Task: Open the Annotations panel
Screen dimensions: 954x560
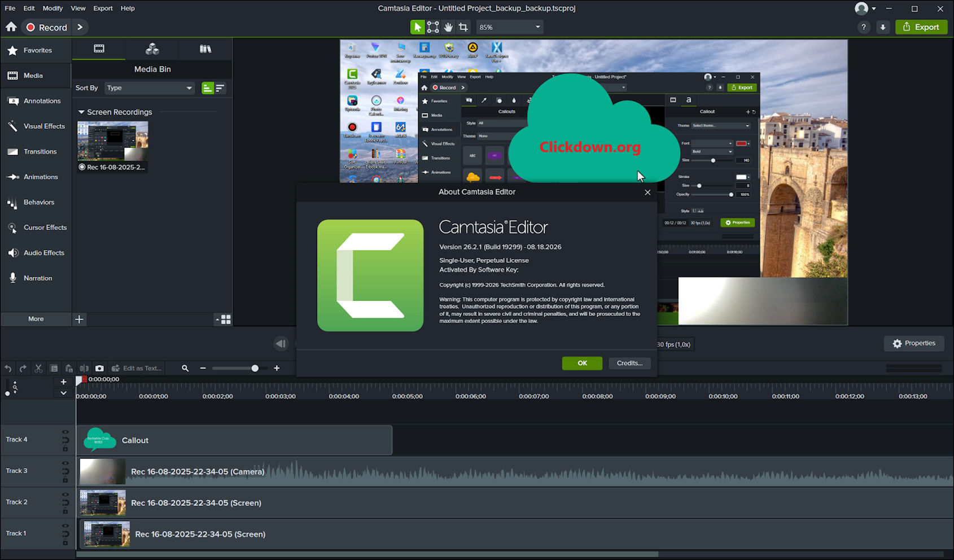Action: (36, 101)
